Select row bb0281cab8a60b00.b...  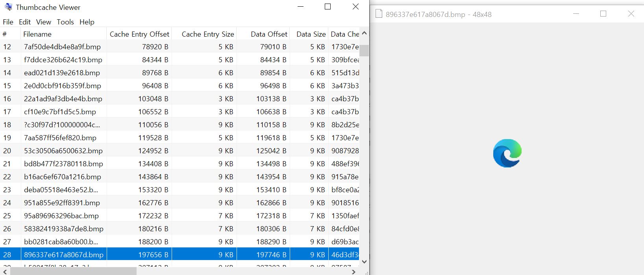(180, 242)
